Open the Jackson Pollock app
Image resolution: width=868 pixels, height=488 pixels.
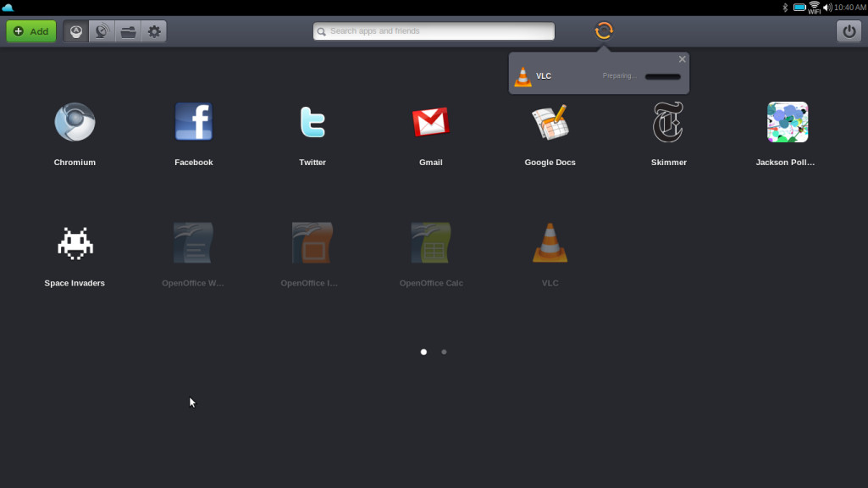click(x=788, y=122)
